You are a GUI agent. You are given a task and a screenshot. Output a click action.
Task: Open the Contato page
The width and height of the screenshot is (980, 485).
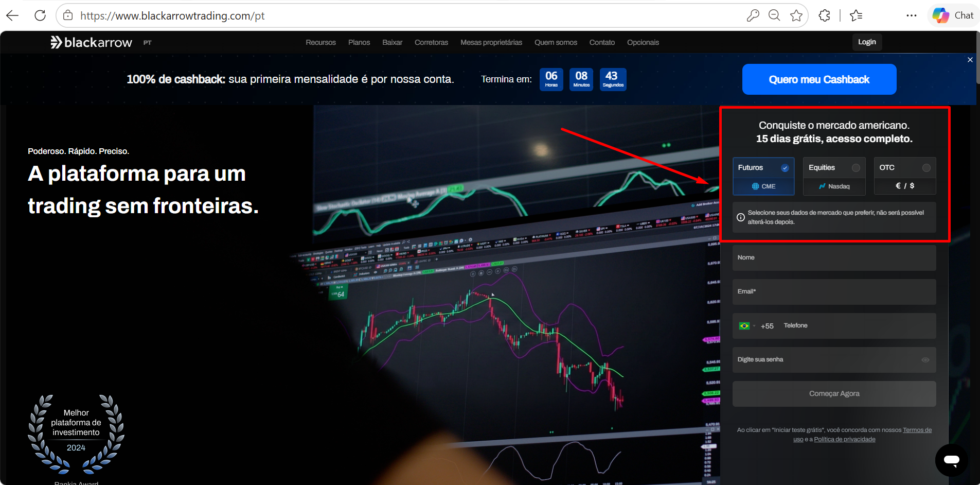pos(602,42)
